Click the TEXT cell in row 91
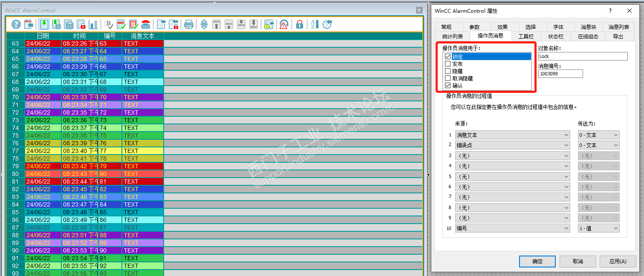 click(143, 258)
